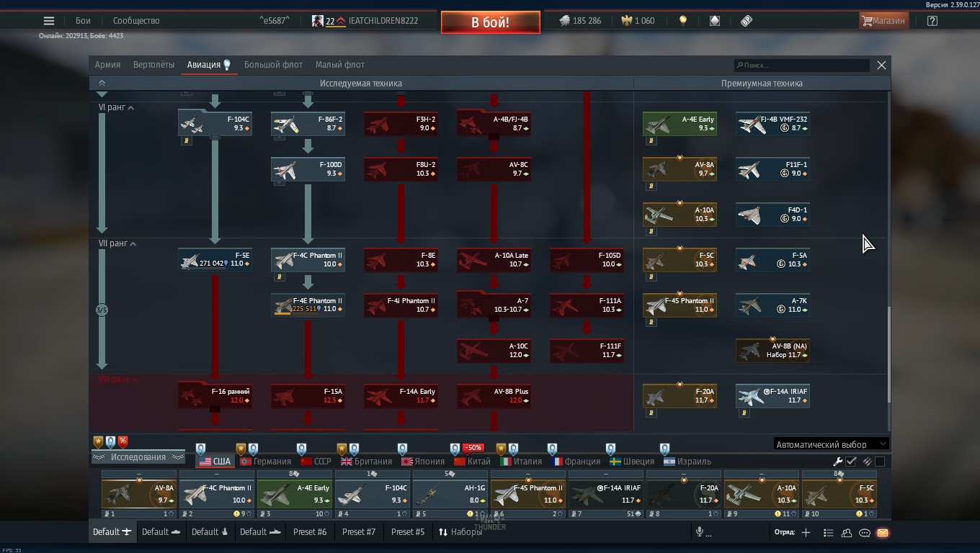This screenshot has width=980, height=553.
Task: Click the Silver Lions 185 286 balance
Action: [581, 21]
